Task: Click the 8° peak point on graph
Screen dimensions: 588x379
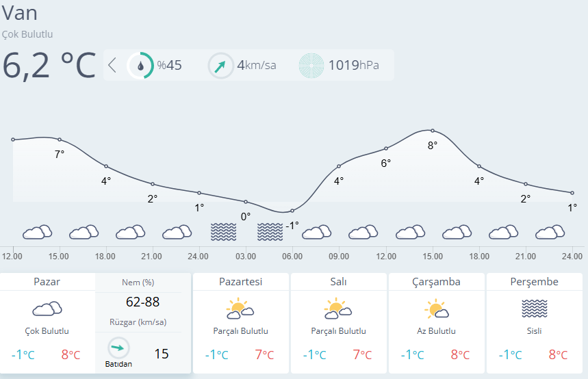Action: [x=433, y=130]
